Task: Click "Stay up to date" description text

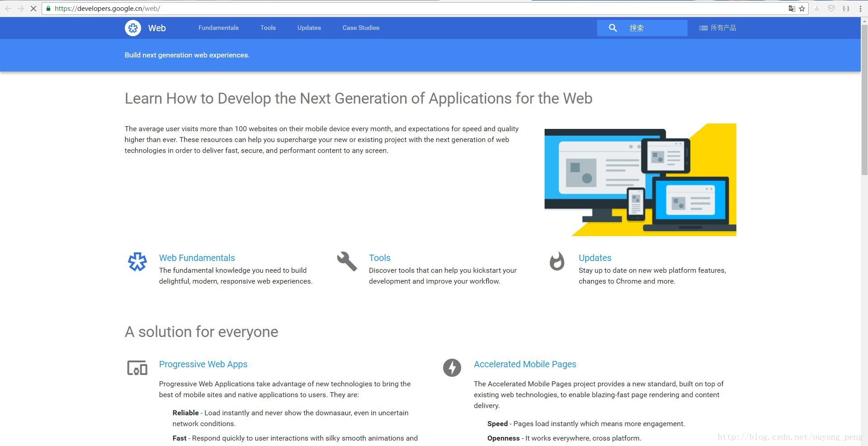Action: (652, 275)
